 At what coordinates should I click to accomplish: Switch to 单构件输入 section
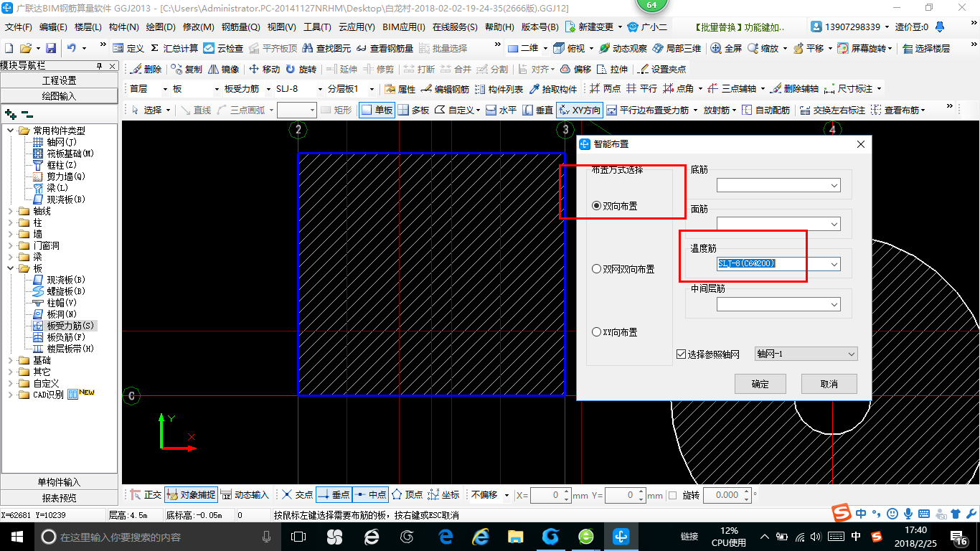(59, 482)
